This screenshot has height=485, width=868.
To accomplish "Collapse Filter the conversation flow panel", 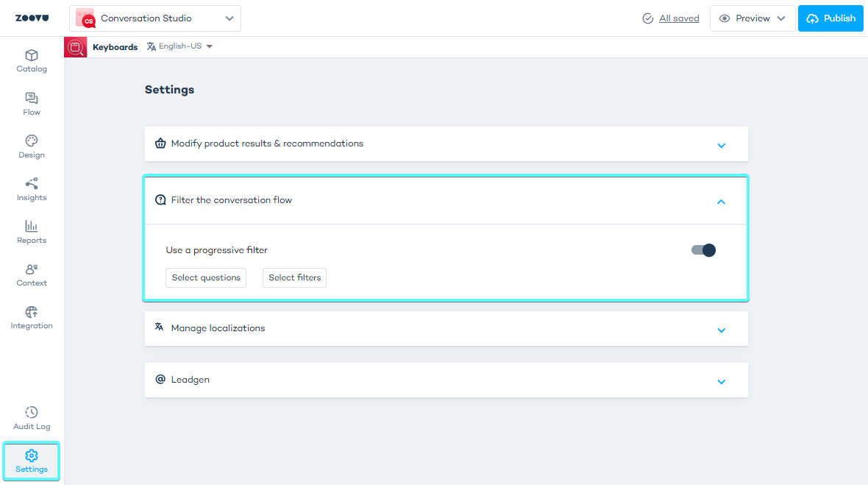I will (x=721, y=201).
